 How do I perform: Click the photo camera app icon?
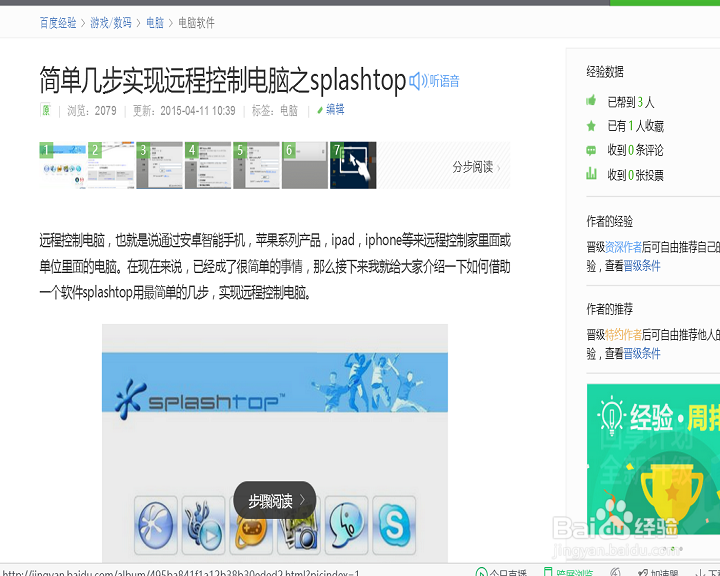298,533
